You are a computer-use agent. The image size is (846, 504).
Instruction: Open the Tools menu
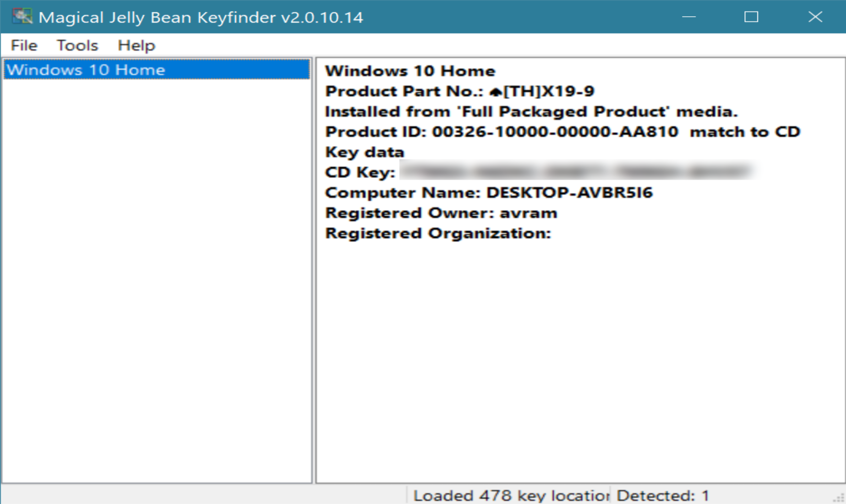[78, 46]
